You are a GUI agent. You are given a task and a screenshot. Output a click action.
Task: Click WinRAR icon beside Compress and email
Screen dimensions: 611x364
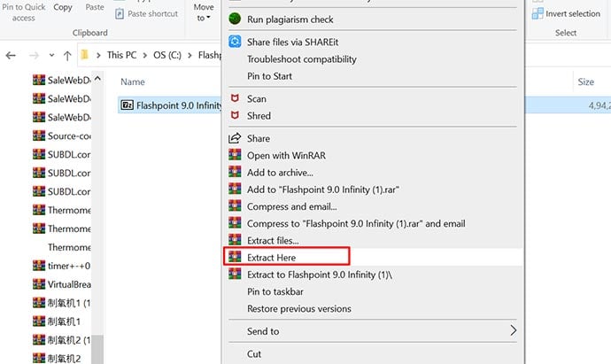[235, 206]
